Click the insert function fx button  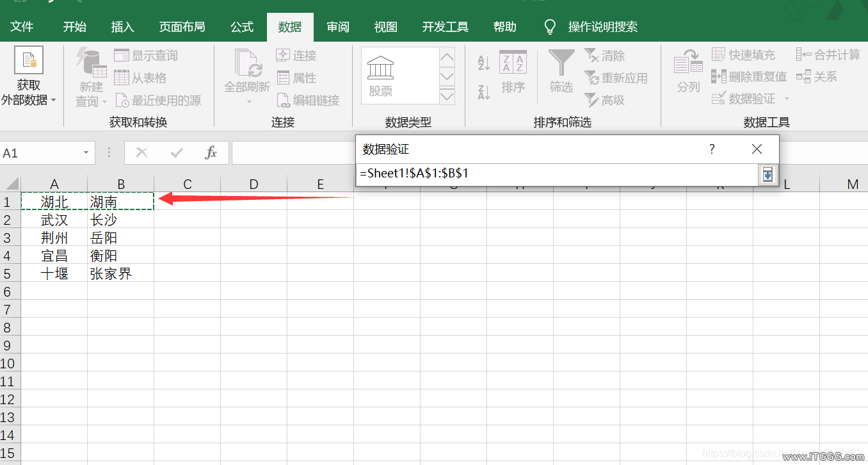click(211, 153)
